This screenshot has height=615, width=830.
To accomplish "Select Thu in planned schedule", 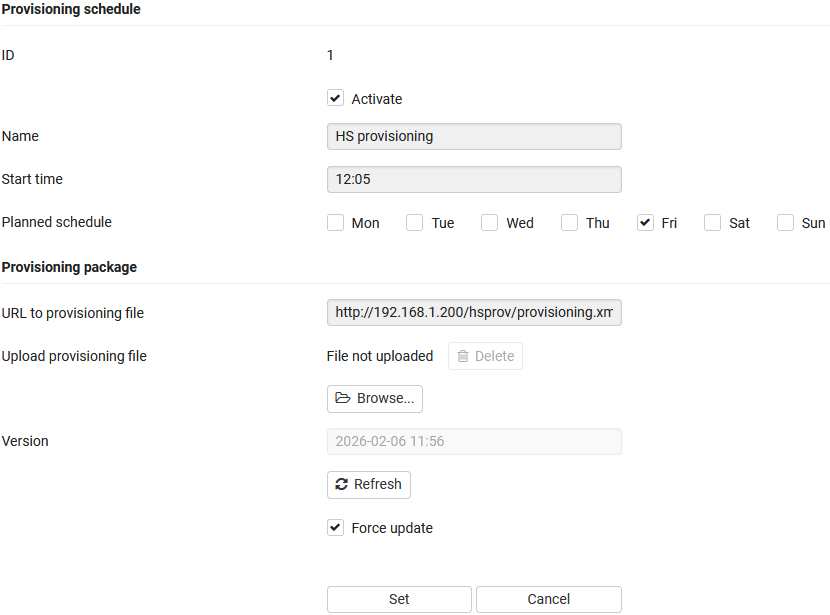I will [x=570, y=223].
